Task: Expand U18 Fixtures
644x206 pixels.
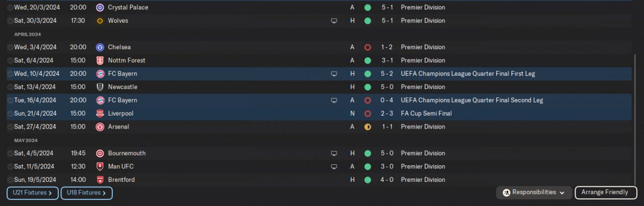Action: [x=87, y=193]
